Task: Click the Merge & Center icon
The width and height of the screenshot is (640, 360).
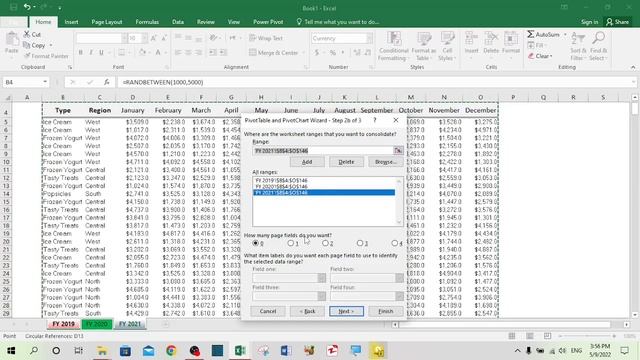Action: 253,52
